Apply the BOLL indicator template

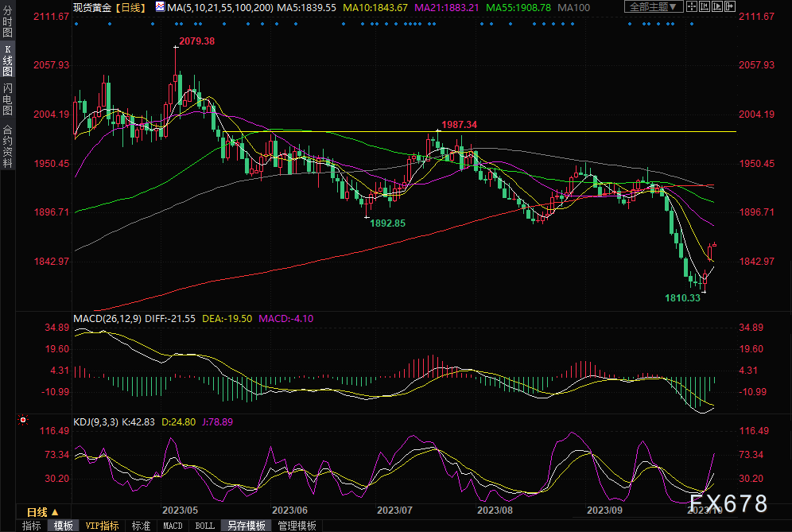(x=204, y=526)
